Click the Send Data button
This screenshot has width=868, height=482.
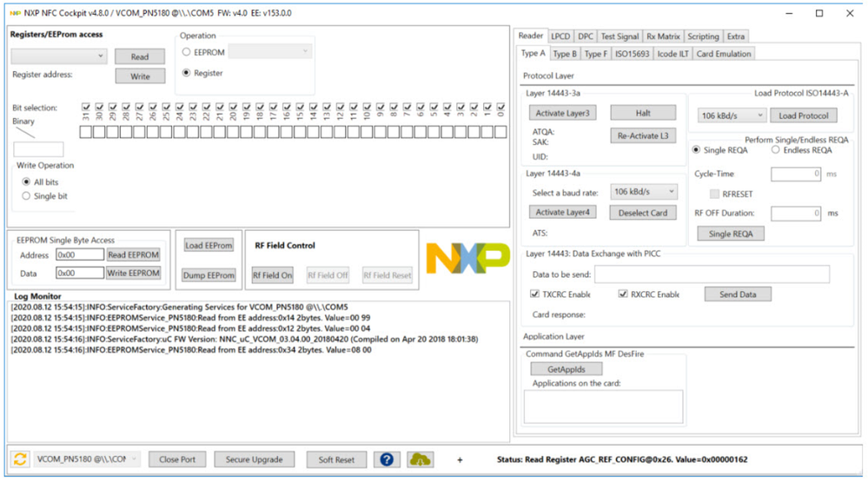738,294
